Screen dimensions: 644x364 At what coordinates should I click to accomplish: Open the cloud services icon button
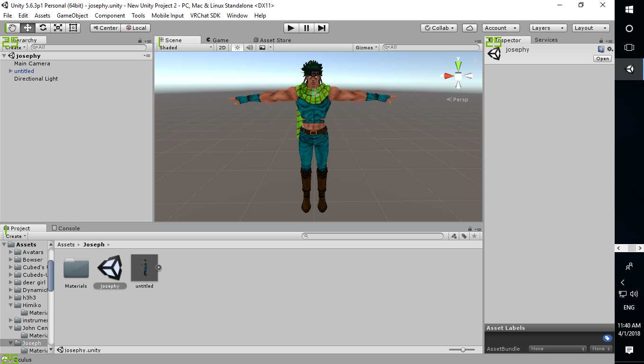[x=470, y=28]
